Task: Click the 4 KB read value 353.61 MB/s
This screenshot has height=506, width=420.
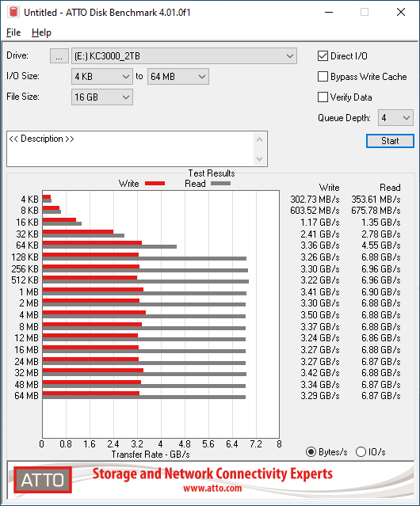Action: coord(376,200)
